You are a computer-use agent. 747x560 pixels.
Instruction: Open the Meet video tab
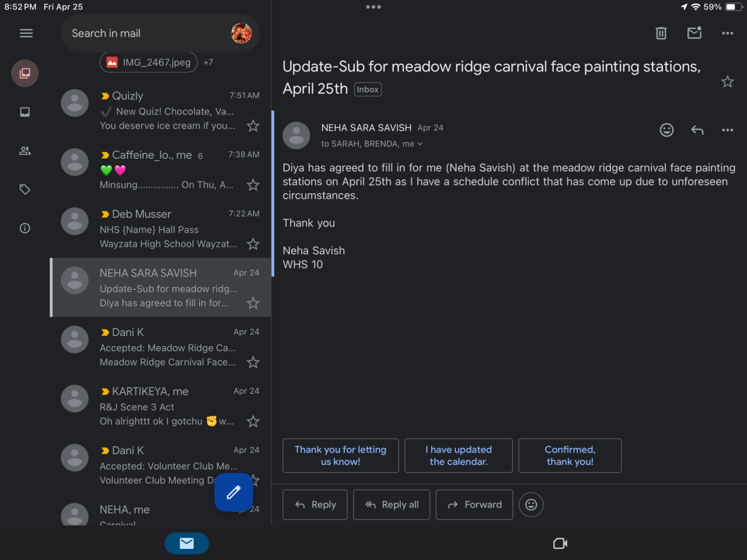pyautogui.click(x=560, y=544)
